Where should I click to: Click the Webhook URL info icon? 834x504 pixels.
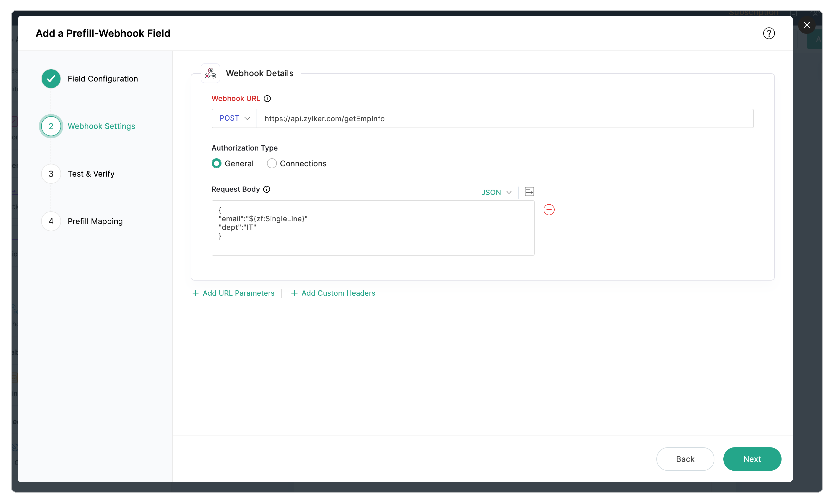tap(267, 98)
